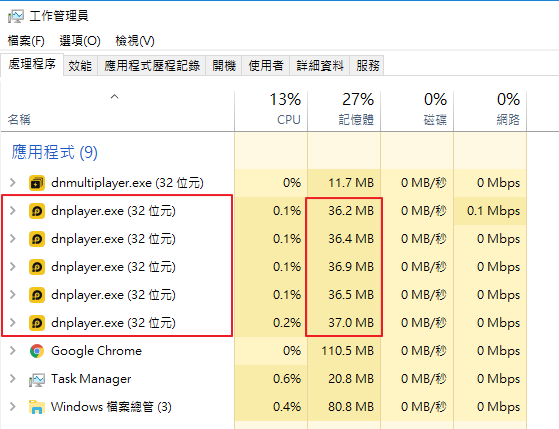Viewport: 559px width, 429px height.
Task: Click the 110.5 MB memory value
Action: pyautogui.click(x=348, y=351)
